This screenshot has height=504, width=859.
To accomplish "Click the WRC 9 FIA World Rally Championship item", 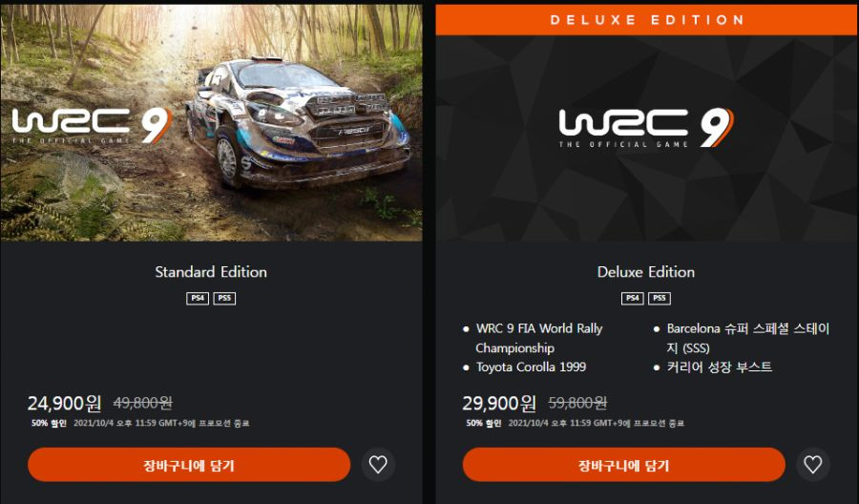I will [539, 338].
